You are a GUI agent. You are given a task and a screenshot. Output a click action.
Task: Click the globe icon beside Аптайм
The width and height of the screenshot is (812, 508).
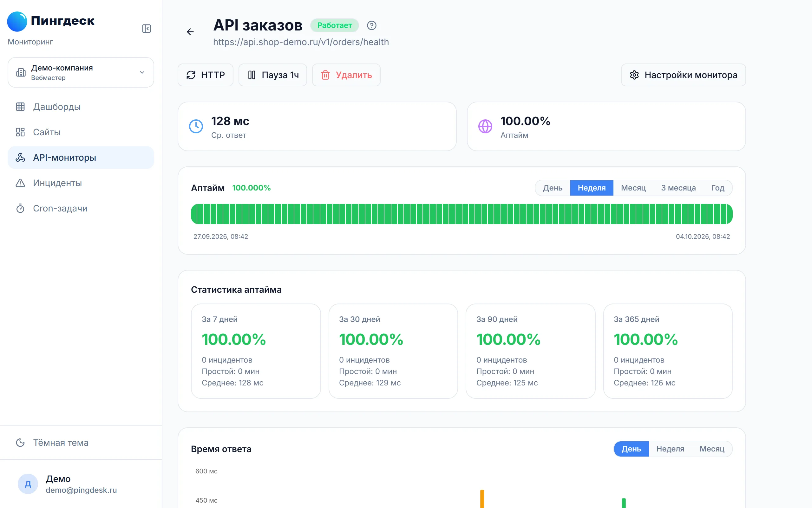tap(485, 126)
